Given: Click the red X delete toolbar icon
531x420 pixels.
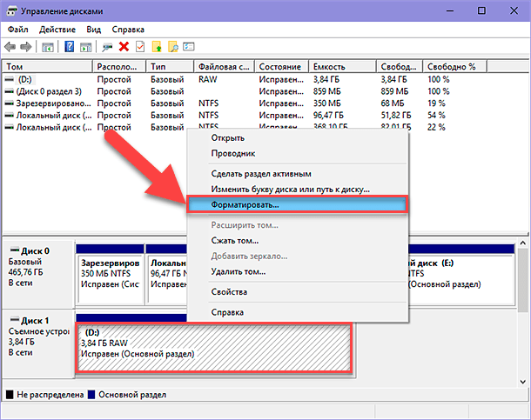Looking at the screenshot, I should (x=124, y=47).
